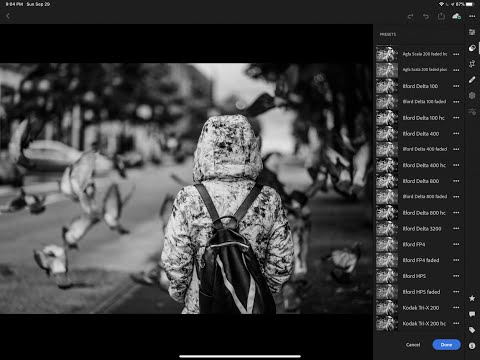Apply the Ilford Delta 400 hc preset
This screenshot has width=480, height=360.
(x=420, y=165)
